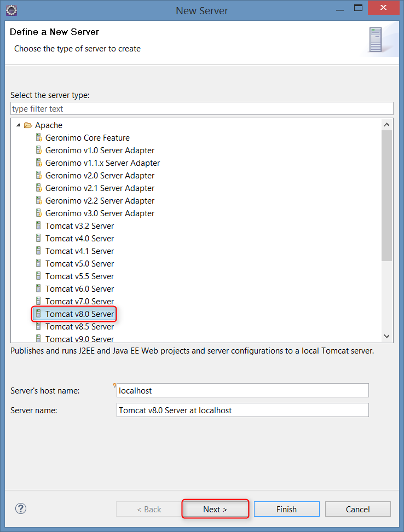This screenshot has height=532, width=404.
Task: Click the Geronimo v2.1 Server Adapter icon
Action: (39, 188)
